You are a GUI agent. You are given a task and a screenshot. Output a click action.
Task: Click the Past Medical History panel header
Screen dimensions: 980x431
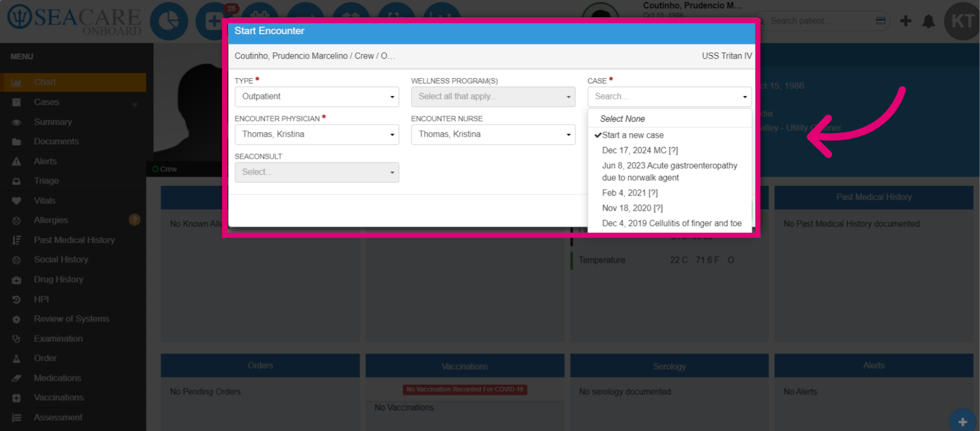pos(874,197)
